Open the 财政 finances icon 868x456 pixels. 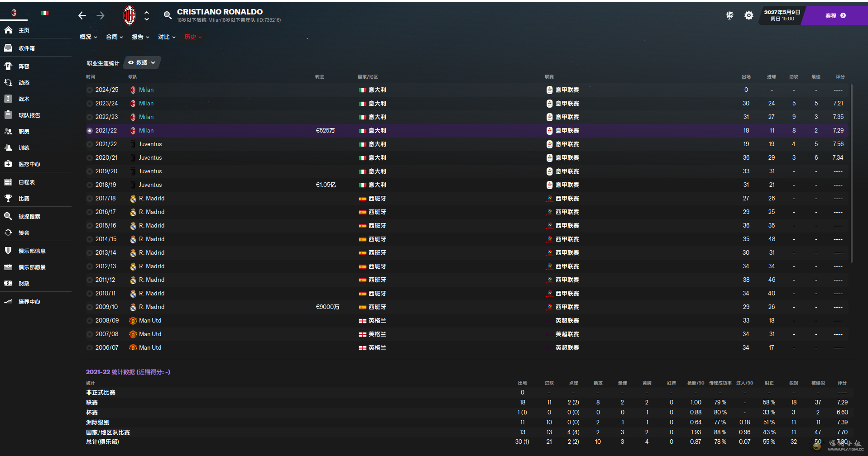coord(8,283)
